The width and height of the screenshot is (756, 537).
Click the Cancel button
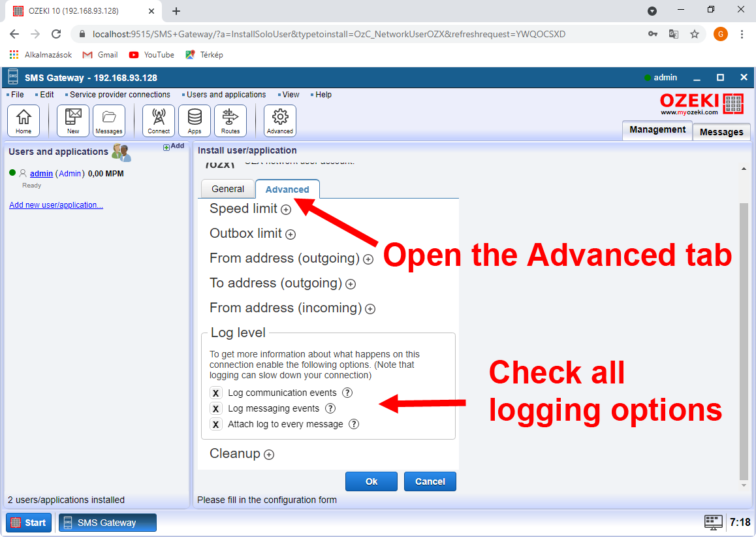point(430,481)
